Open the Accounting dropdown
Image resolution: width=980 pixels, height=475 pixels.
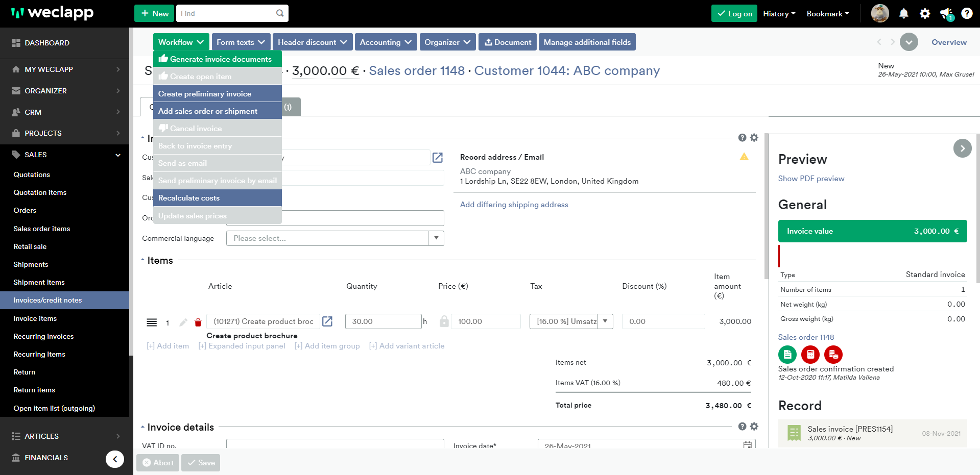coord(386,42)
